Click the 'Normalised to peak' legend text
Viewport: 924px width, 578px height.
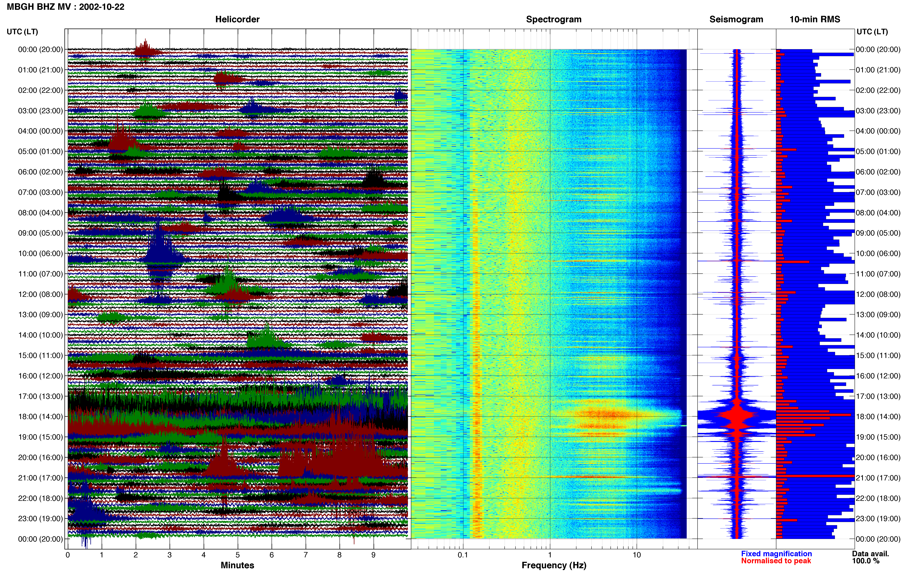776,561
